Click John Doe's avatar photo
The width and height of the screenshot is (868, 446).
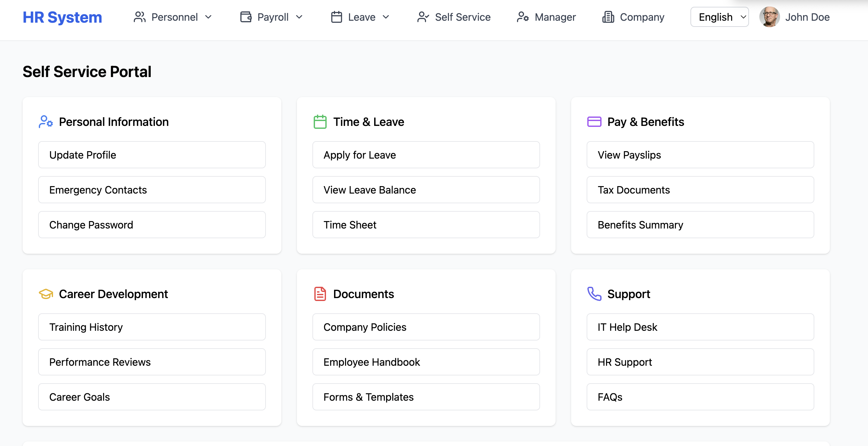coord(770,17)
